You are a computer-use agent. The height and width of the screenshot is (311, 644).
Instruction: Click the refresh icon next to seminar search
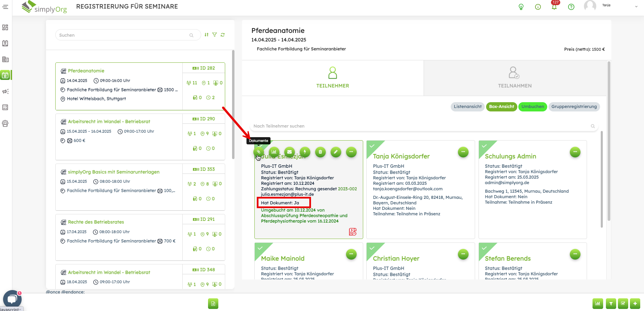click(223, 35)
